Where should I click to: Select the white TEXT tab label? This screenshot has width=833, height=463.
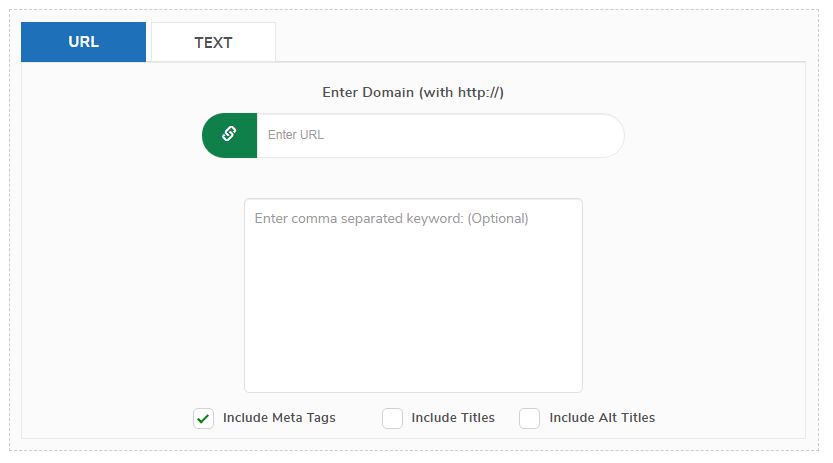pos(213,42)
